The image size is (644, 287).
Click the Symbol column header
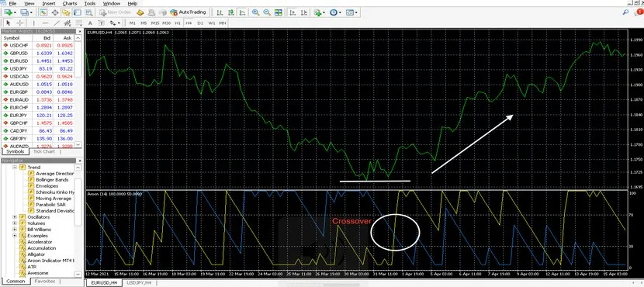point(16,38)
